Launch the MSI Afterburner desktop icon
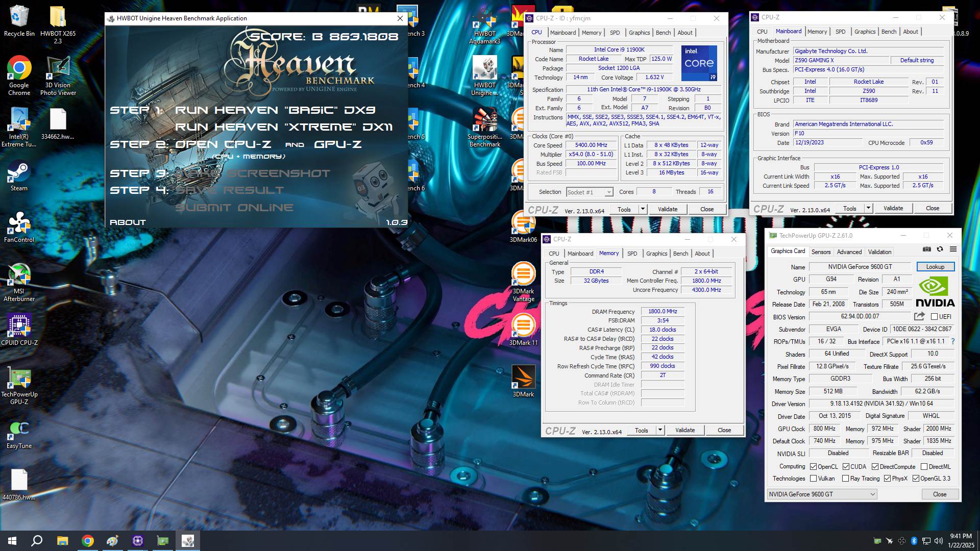 19,282
